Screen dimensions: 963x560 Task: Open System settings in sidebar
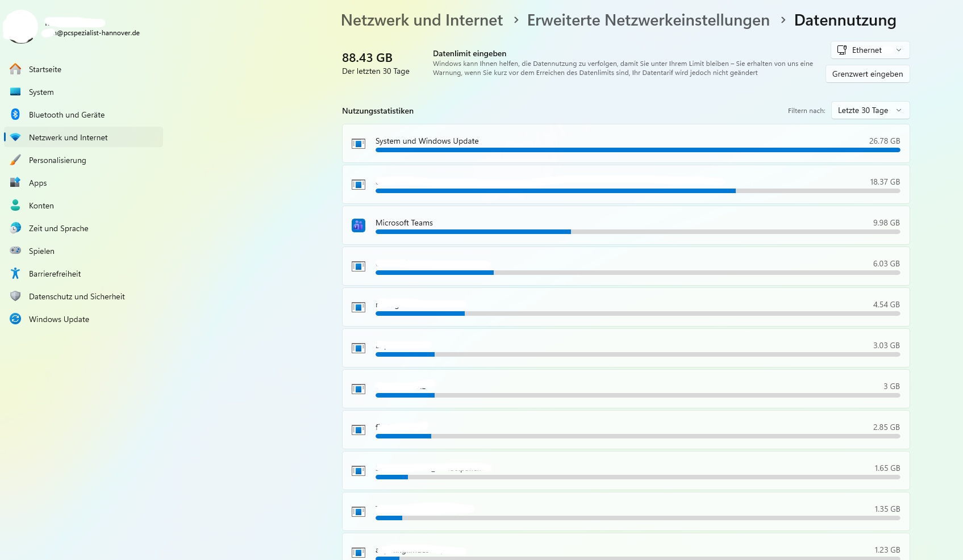click(41, 92)
